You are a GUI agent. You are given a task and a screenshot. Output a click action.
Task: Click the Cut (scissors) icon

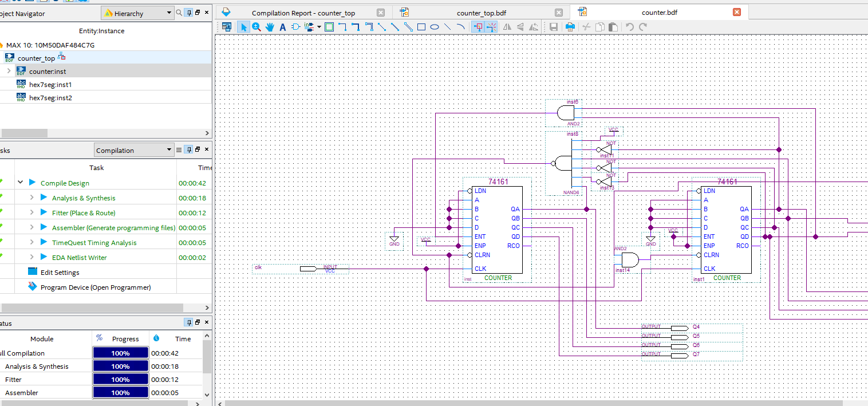point(586,27)
